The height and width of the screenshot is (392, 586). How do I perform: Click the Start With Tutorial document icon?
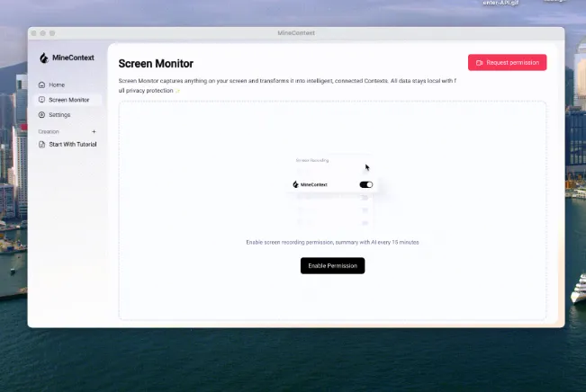point(41,144)
